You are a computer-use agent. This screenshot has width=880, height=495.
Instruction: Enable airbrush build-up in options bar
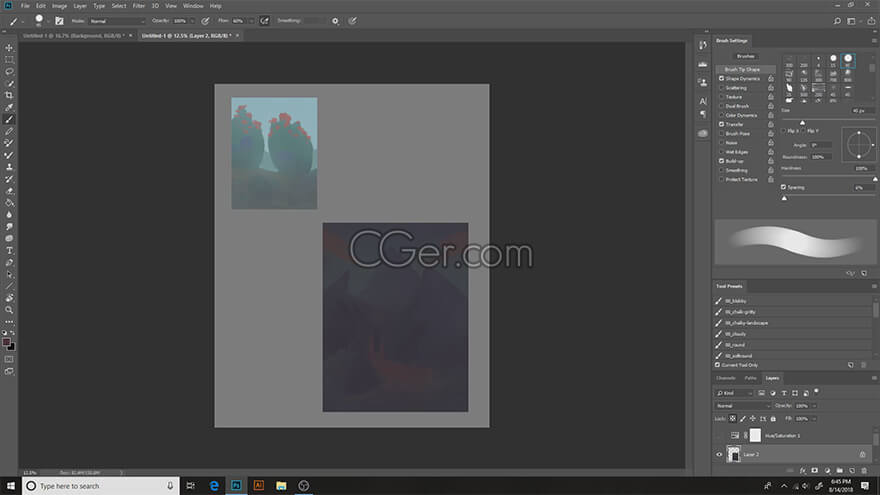point(264,21)
